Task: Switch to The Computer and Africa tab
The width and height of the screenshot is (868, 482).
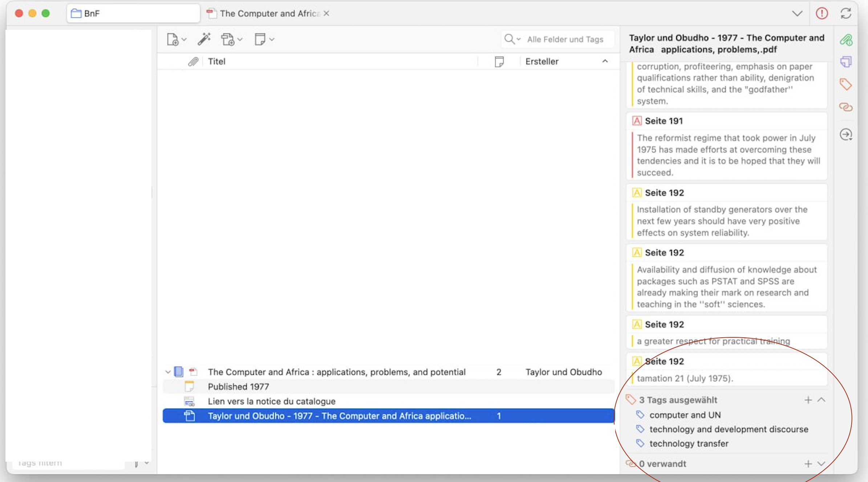Action: (x=269, y=14)
